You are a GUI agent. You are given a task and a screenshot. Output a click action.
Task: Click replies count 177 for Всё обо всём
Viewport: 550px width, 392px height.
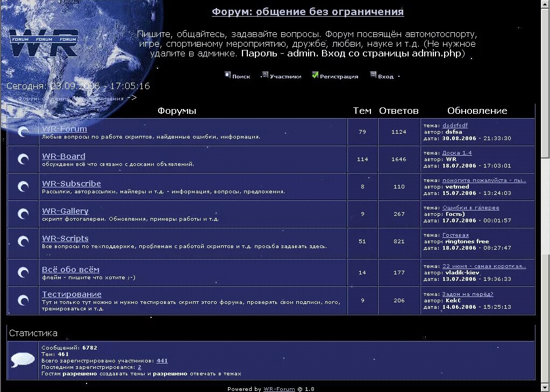pyautogui.click(x=399, y=273)
